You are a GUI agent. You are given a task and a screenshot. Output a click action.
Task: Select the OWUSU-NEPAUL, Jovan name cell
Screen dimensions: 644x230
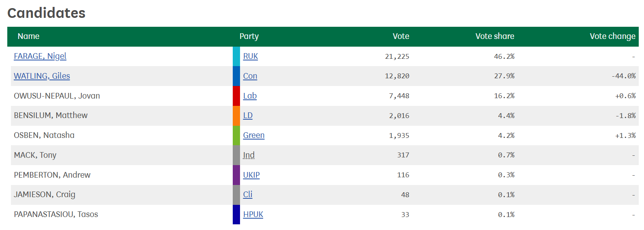[x=122, y=96]
